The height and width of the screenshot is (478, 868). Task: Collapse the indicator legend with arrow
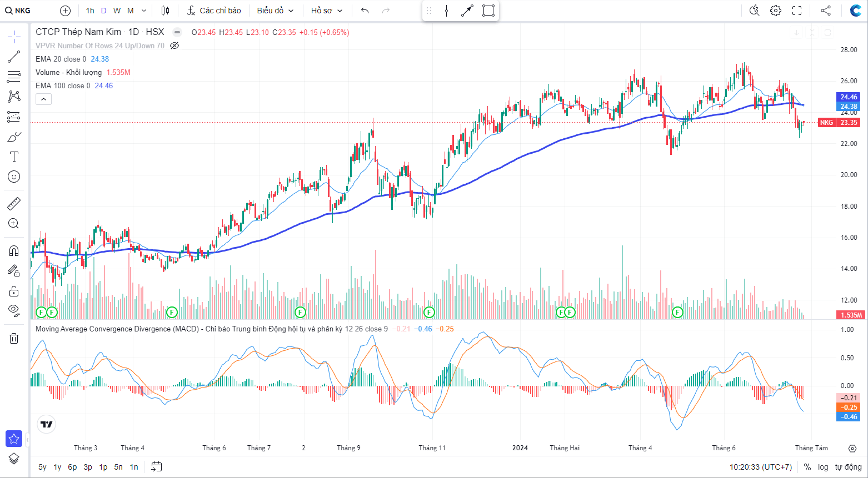point(43,99)
